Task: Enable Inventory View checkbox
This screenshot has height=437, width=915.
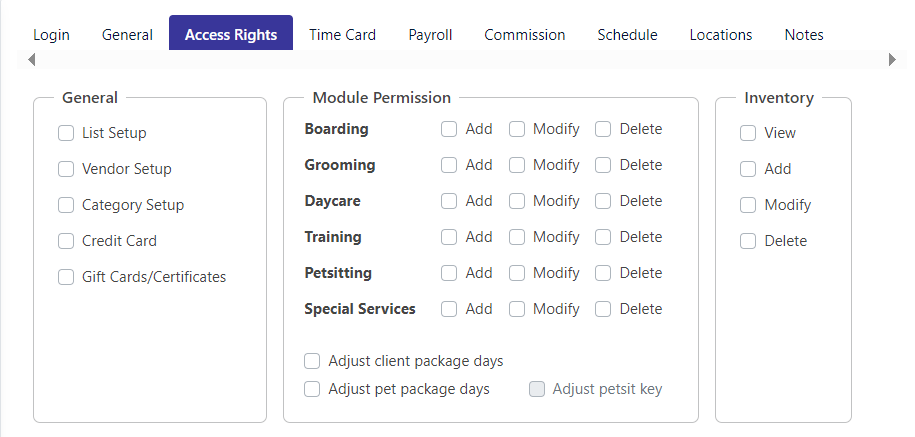Action: click(748, 133)
